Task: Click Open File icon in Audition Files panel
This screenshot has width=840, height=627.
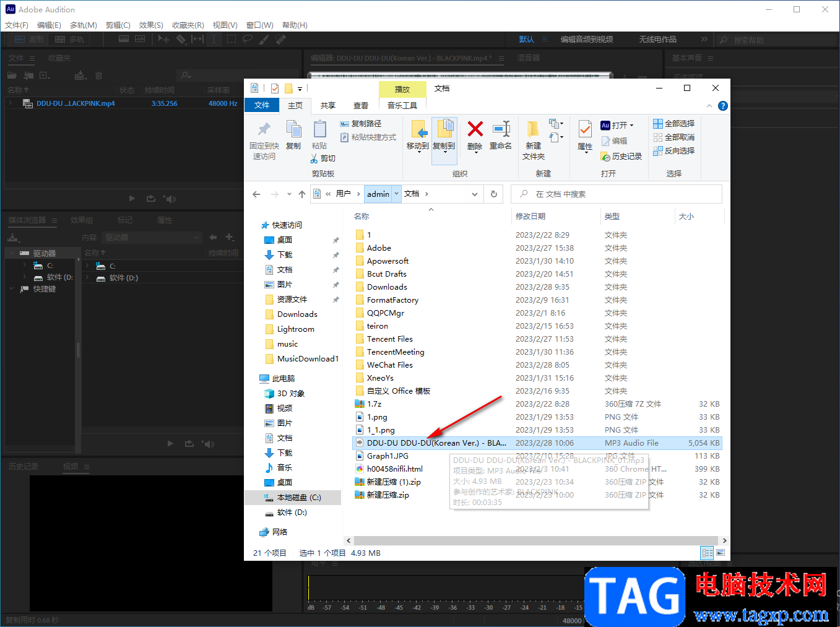Action: 12,76
